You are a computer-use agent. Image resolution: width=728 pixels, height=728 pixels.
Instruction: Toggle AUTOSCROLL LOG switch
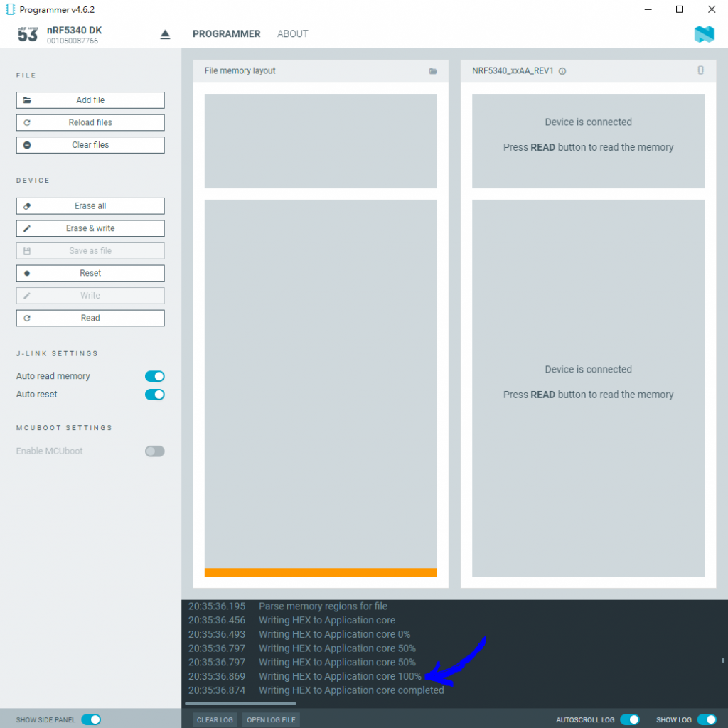630,719
